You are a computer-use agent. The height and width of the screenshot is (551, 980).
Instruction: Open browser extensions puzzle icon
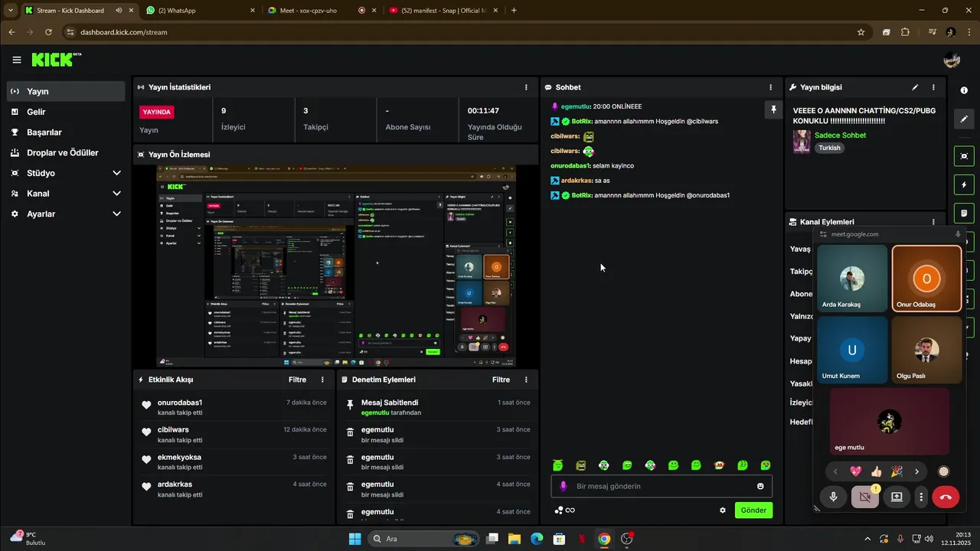[906, 32]
